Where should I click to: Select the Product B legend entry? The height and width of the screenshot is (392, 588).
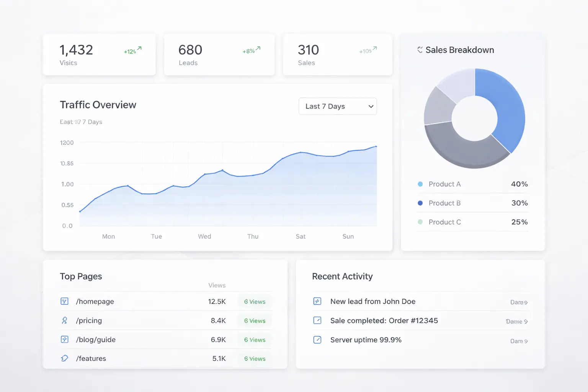coord(444,203)
